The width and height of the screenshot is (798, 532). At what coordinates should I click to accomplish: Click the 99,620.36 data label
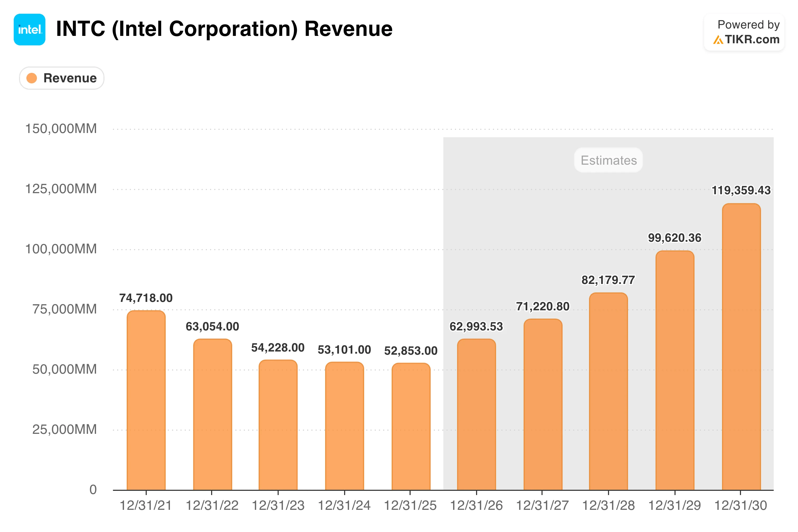point(675,238)
